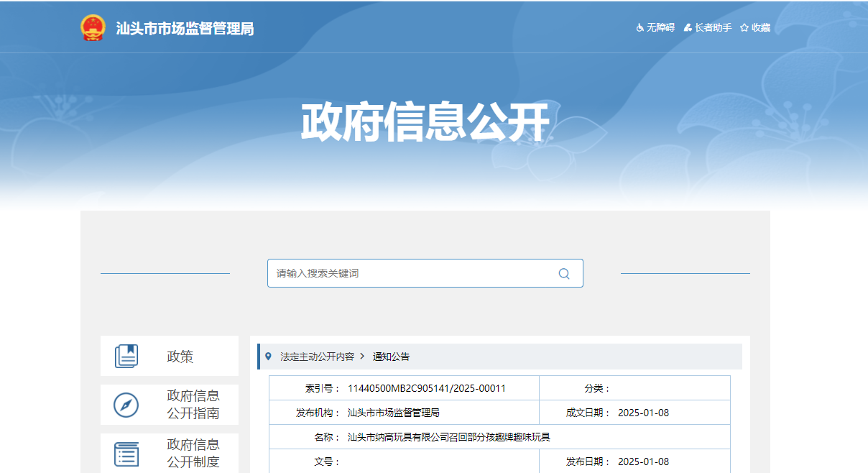The image size is (868, 473).
Task: Enable 无障碍 accessibility mode link
Action: click(x=660, y=28)
